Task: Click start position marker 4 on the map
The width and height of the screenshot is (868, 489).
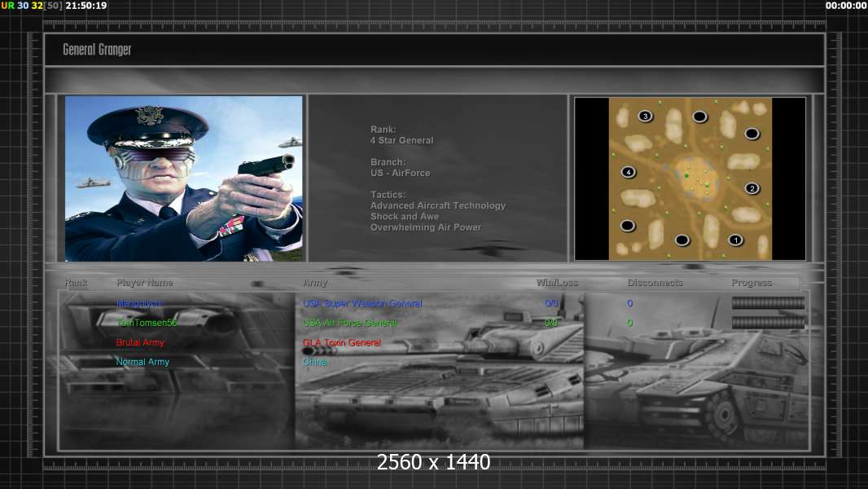Action: click(629, 172)
